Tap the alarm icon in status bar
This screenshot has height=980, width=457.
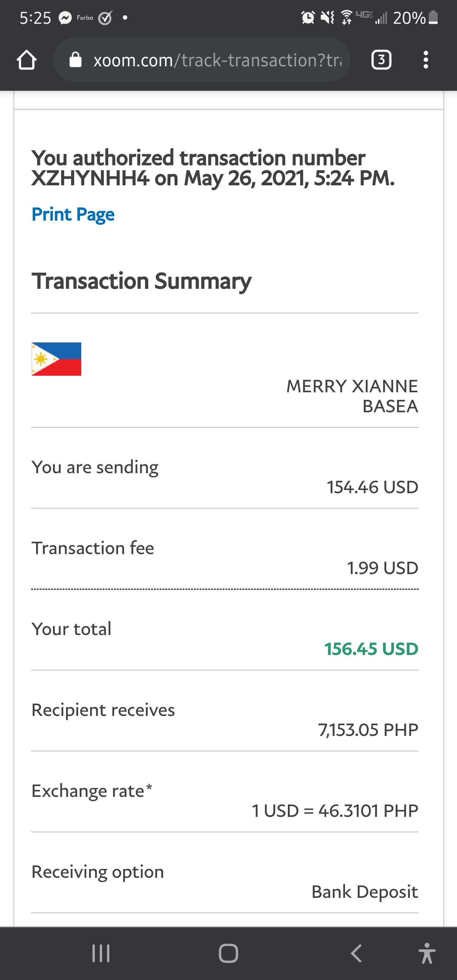pyautogui.click(x=308, y=17)
